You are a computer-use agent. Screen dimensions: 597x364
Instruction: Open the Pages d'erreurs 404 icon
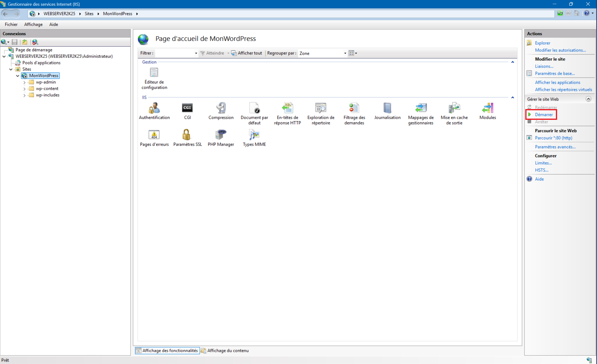(154, 135)
